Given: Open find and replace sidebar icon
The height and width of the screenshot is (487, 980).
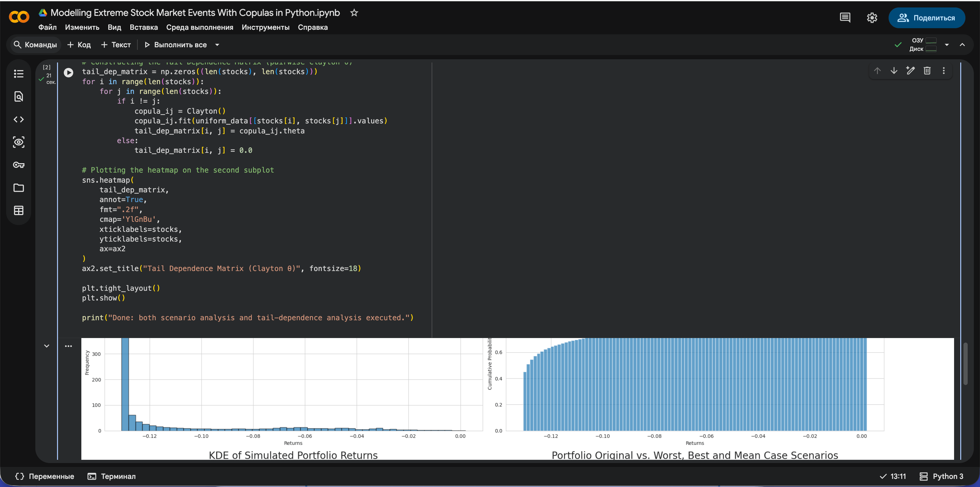Looking at the screenshot, I should pyautogui.click(x=19, y=96).
